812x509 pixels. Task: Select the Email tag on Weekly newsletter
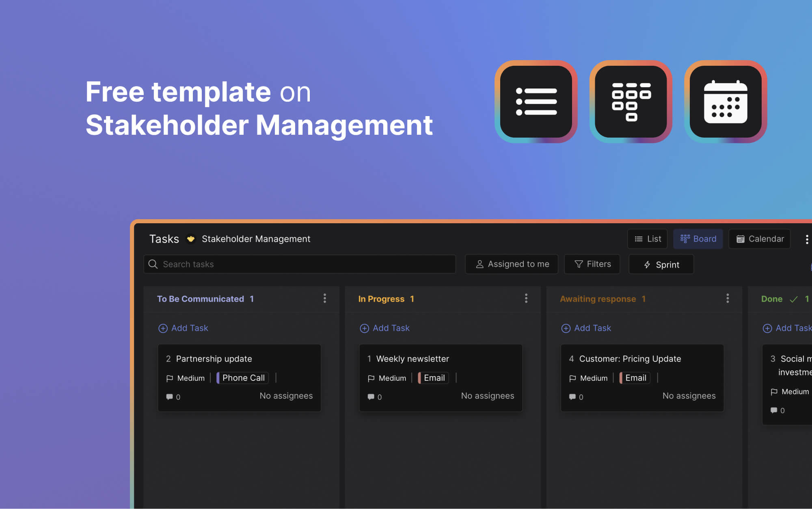(433, 377)
